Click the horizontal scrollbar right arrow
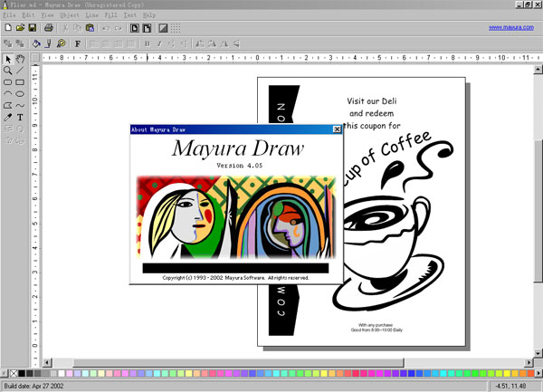This screenshot has width=543, height=392. [x=529, y=362]
